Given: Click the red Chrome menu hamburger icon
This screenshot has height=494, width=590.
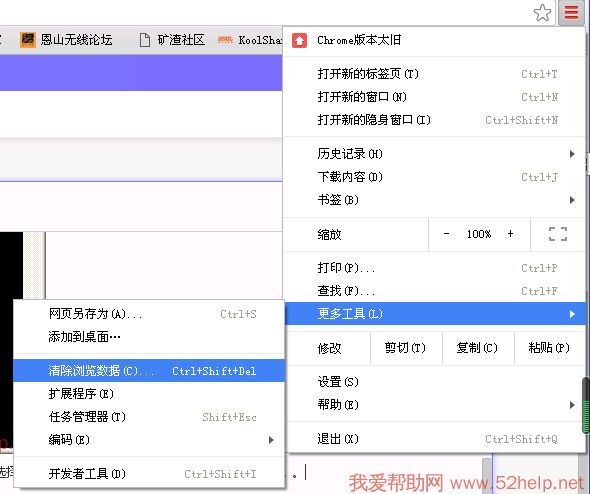Looking at the screenshot, I should 571,12.
